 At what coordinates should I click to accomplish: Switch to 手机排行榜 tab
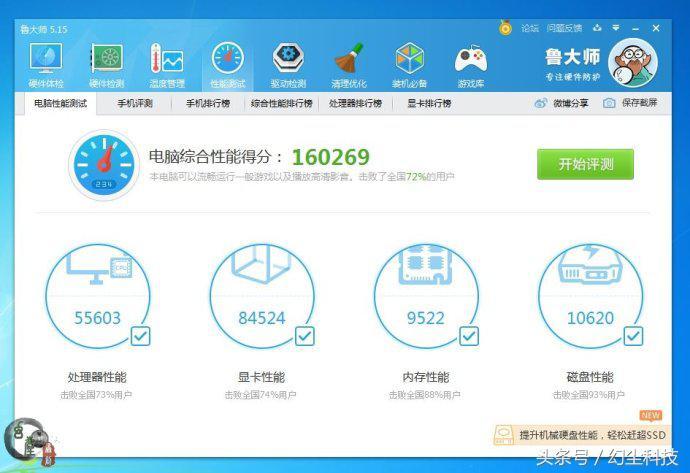pos(208,103)
